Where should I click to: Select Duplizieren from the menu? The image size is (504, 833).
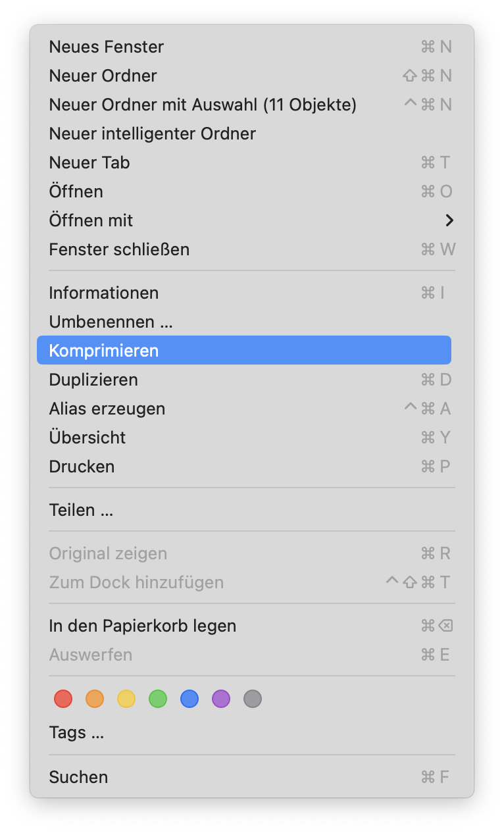click(93, 380)
